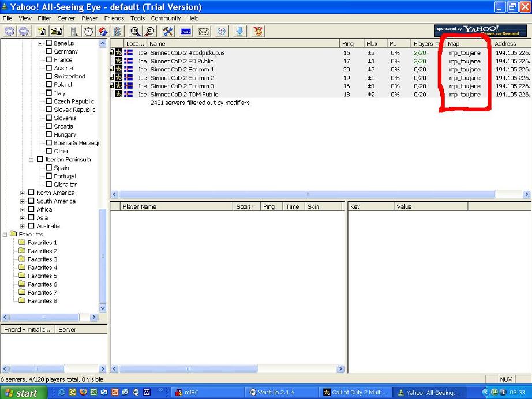Toggle the Germany region checkbox
Image resolution: width=532 pixels, height=399 pixels.
49,51
